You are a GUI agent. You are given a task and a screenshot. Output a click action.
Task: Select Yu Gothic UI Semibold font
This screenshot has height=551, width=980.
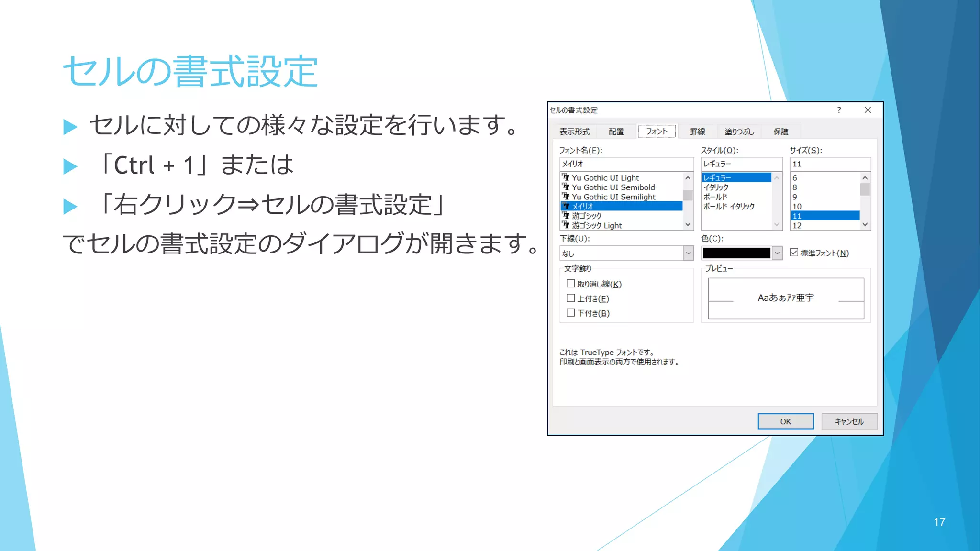(x=622, y=187)
